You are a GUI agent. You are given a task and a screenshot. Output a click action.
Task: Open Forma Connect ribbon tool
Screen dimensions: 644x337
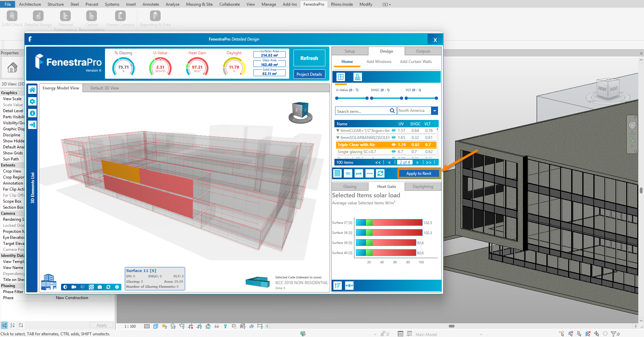coord(120,18)
